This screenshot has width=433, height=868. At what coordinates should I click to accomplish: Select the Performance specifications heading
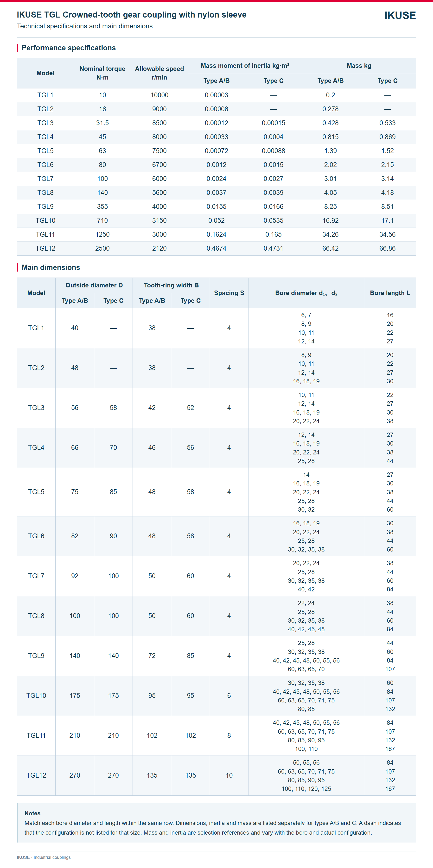coord(69,48)
